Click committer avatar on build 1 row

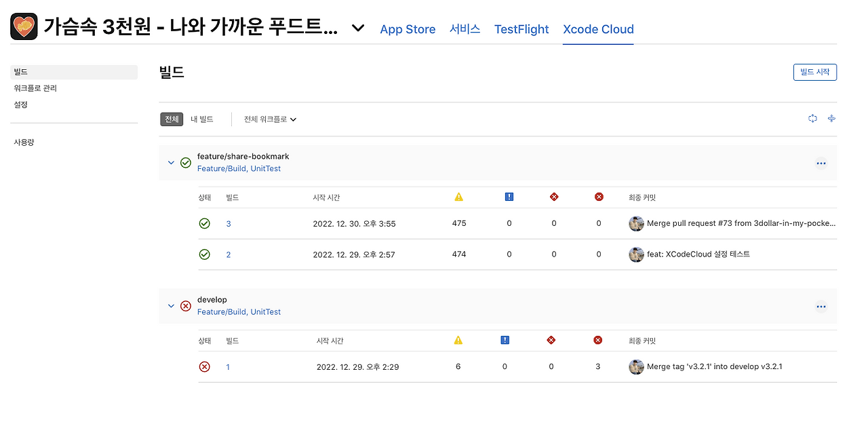(636, 367)
